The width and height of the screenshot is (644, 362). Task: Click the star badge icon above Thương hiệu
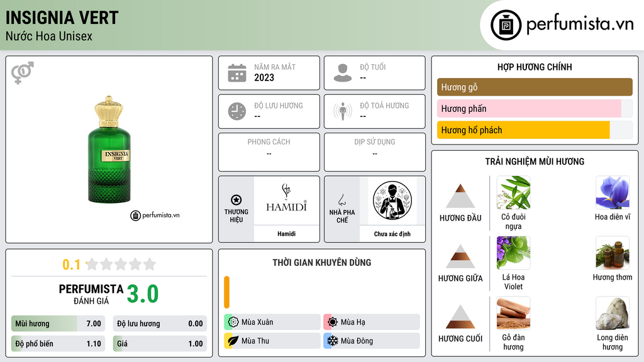coord(236,200)
